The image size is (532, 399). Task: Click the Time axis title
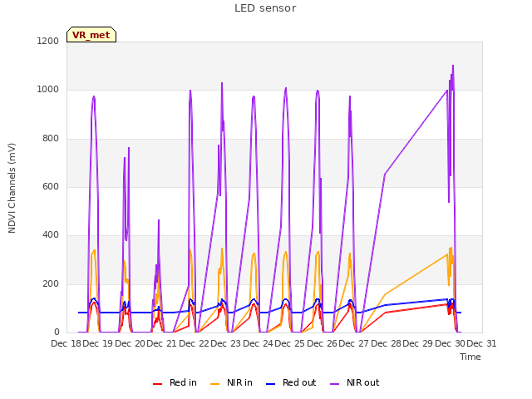(470, 357)
